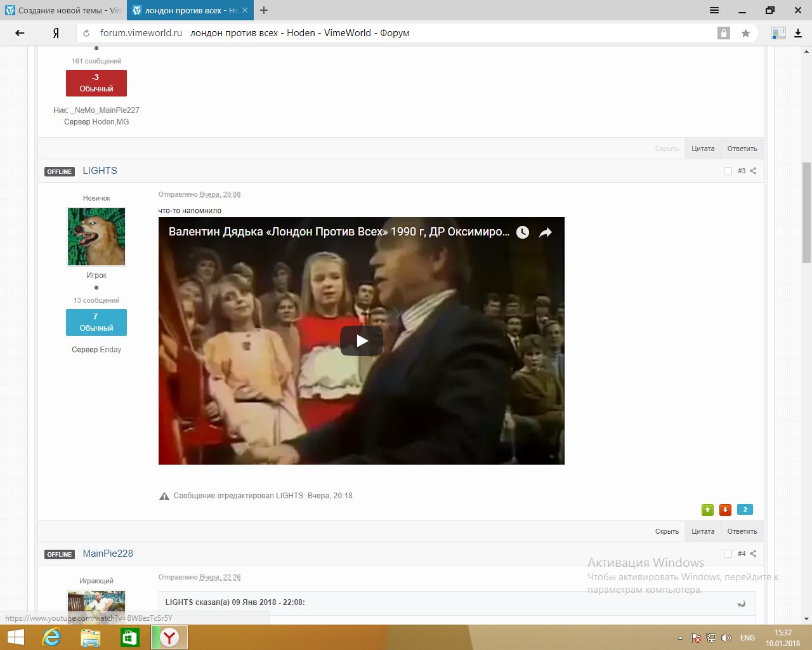Click the timestamp Вчера, 20:08

pos(220,195)
